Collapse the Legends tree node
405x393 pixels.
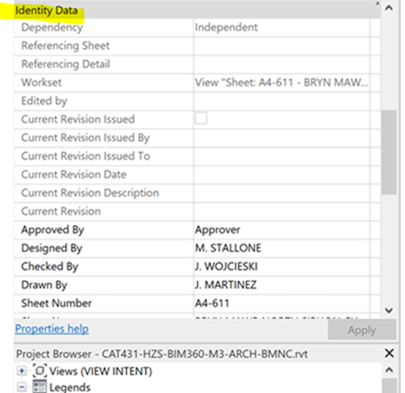[22, 387]
